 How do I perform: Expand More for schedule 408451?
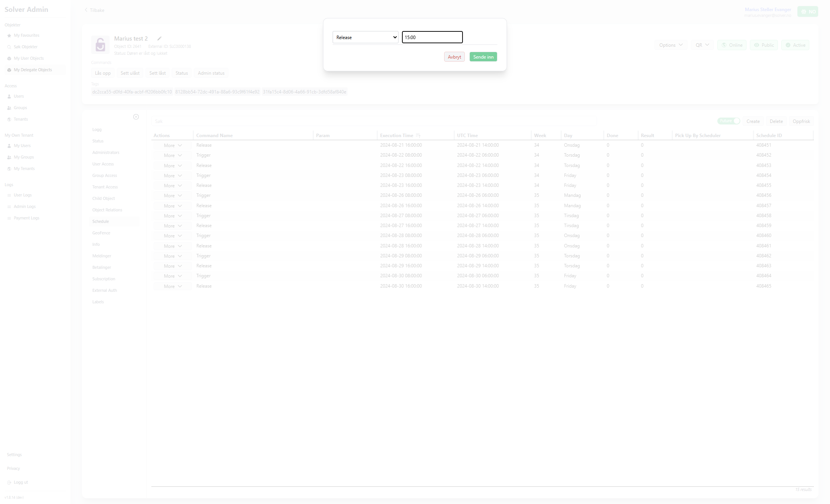pos(172,145)
